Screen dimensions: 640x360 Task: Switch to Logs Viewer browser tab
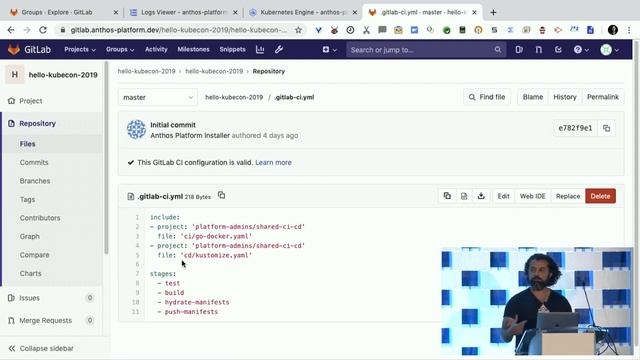click(183, 12)
